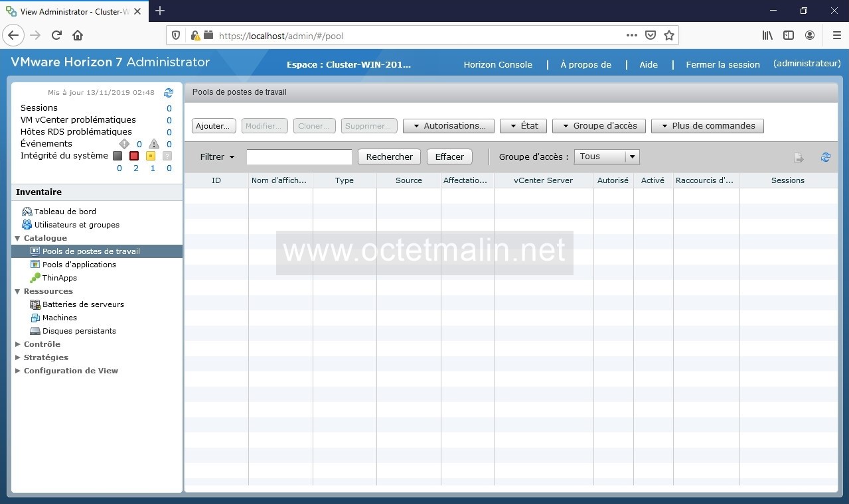Open the Firefox hamburger menu
The height and width of the screenshot is (504, 849).
click(836, 36)
